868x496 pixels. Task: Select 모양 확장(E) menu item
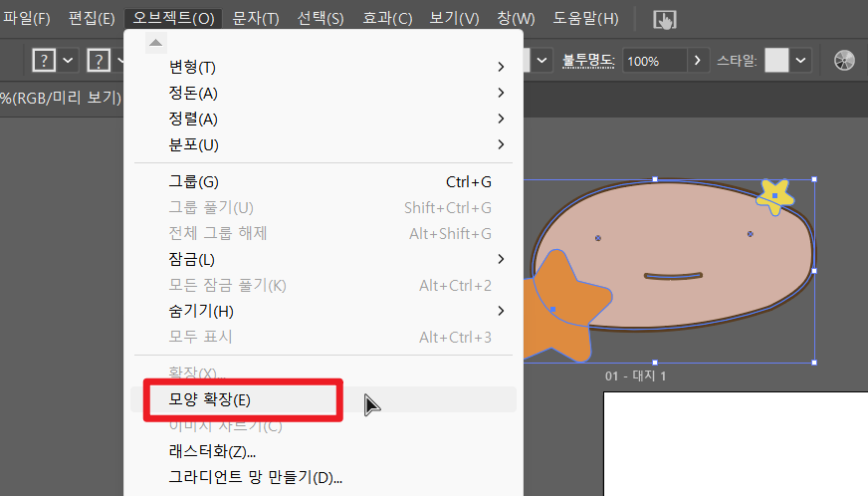(x=324, y=399)
